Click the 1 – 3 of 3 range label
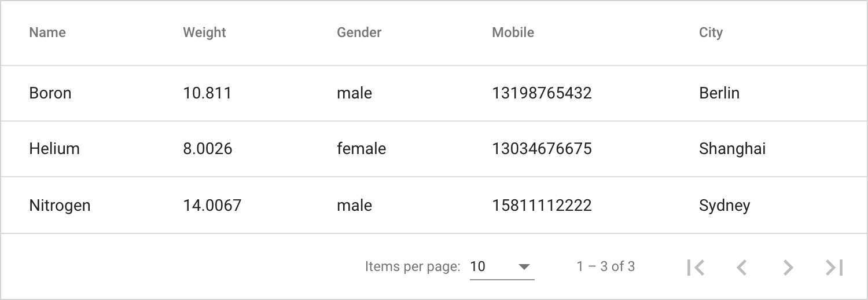 [x=605, y=266]
